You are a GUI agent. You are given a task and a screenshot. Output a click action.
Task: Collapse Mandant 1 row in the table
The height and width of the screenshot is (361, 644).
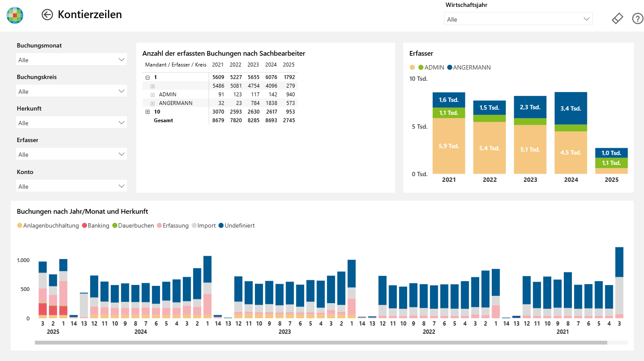(148, 77)
